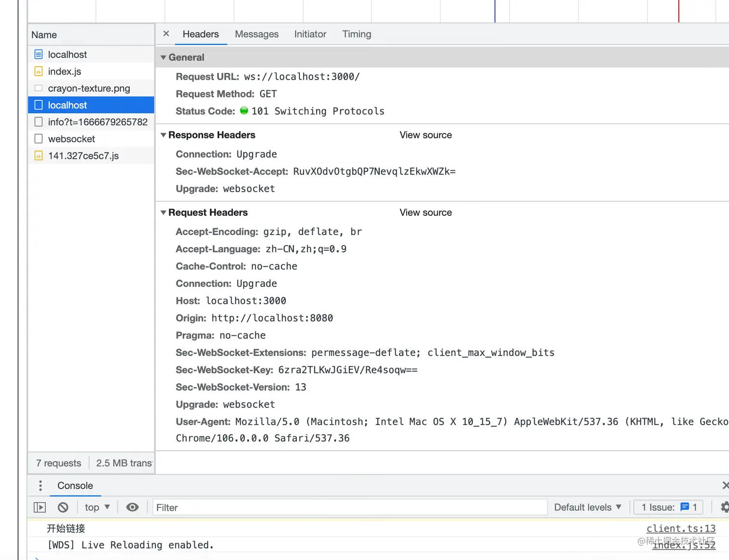Close the console drawer
This screenshot has height=560, width=729.
[x=726, y=485]
